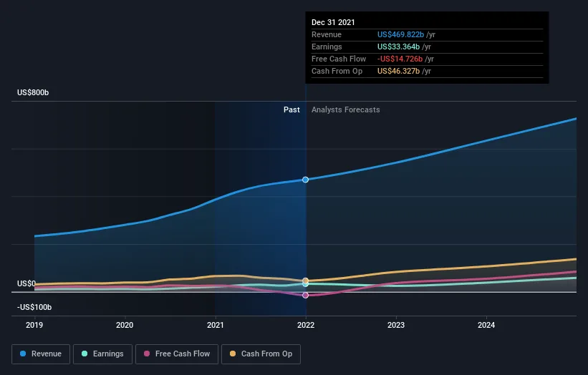The width and height of the screenshot is (588, 375).
Task: Click the teal Earnings legend dot
Action: [x=85, y=354]
